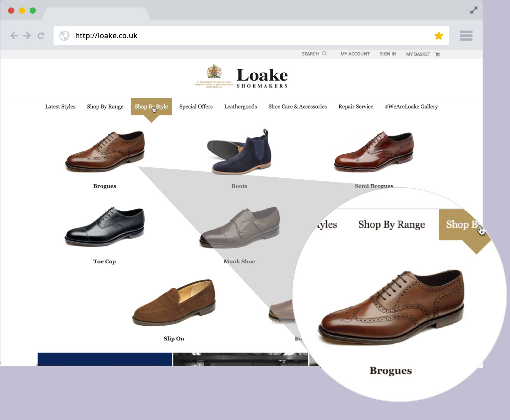Open Shoe Care & Accessories menu
This screenshot has height=420, width=510.
coord(297,107)
